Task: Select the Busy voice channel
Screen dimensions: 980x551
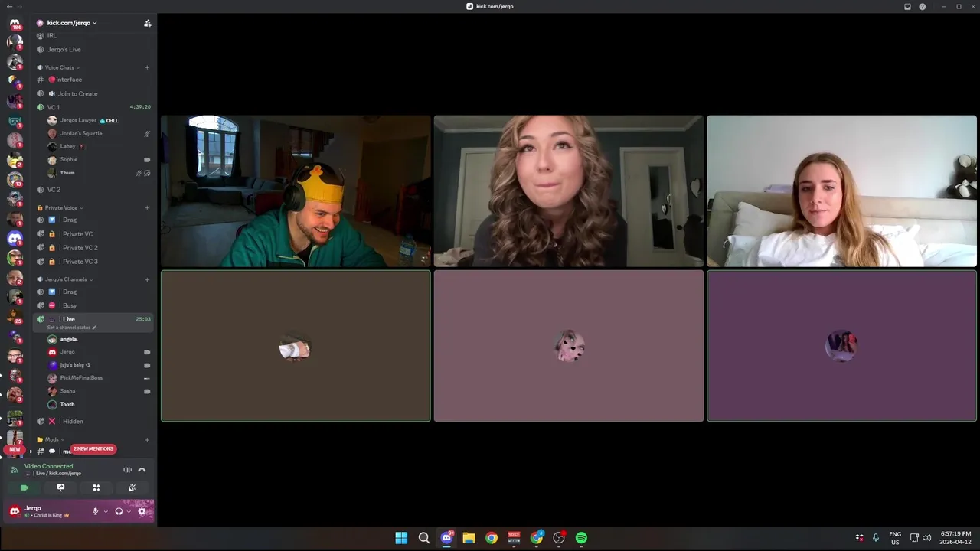Action: coord(93,305)
